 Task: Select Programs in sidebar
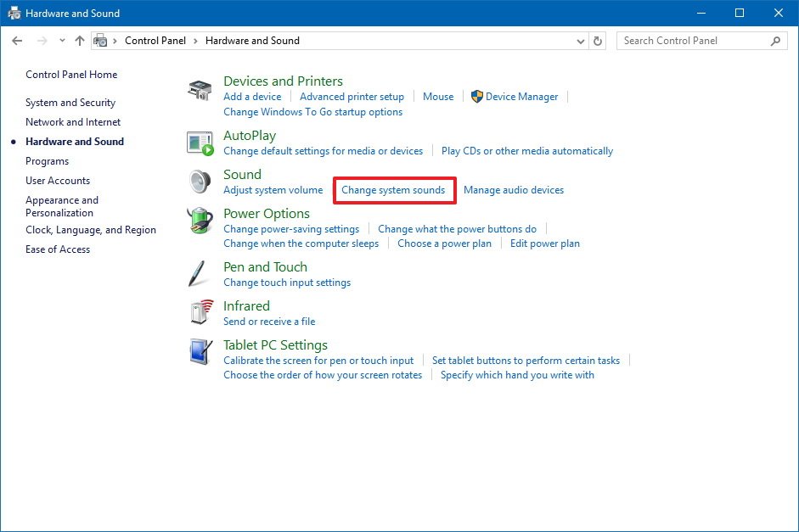pos(47,161)
